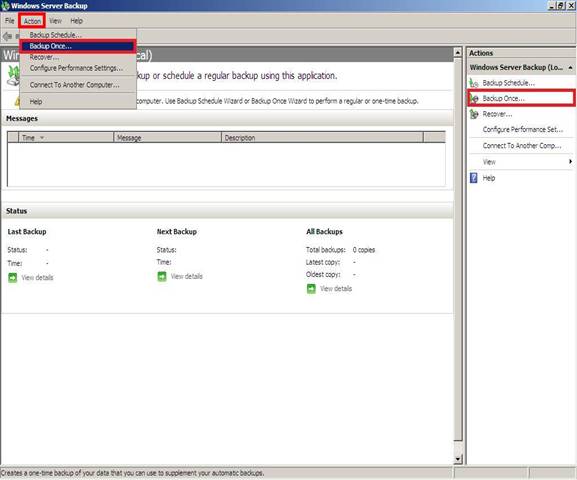Open View details under Last Backup
Screen dimensions: 577x480
tap(37, 278)
